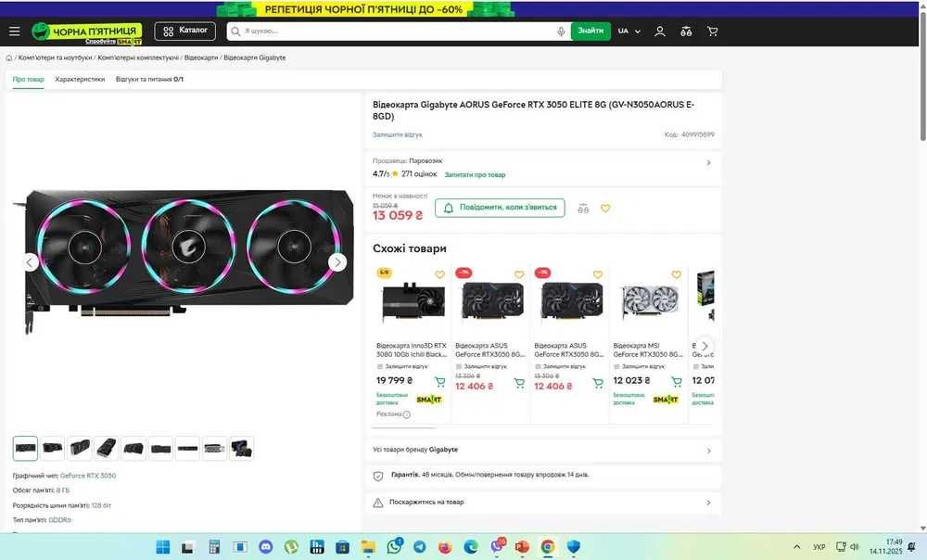Image resolution: width=927 pixels, height=560 pixels.
Task: Click Запитати про товар link
Action: (475, 175)
